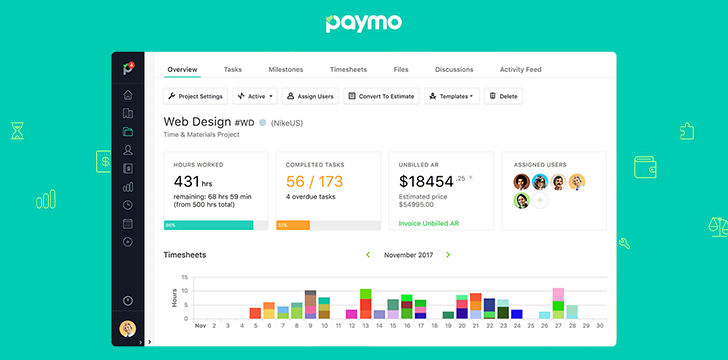
Task: Click the chart bar for day 21
Action: [x=476, y=306]
